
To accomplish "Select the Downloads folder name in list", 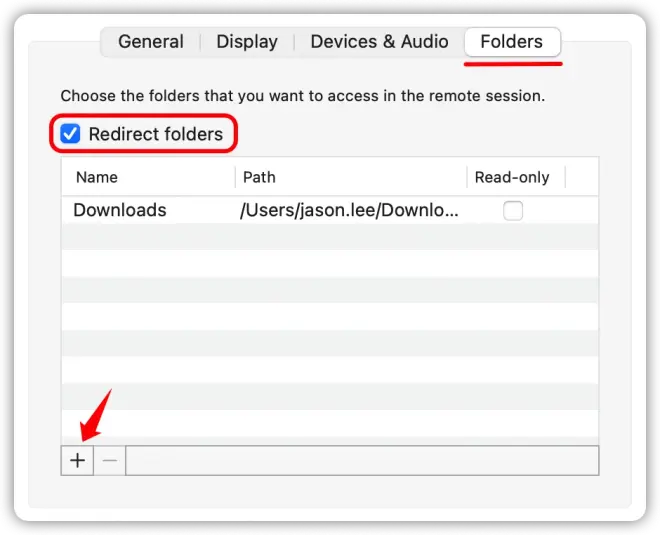I will [120, 210].
